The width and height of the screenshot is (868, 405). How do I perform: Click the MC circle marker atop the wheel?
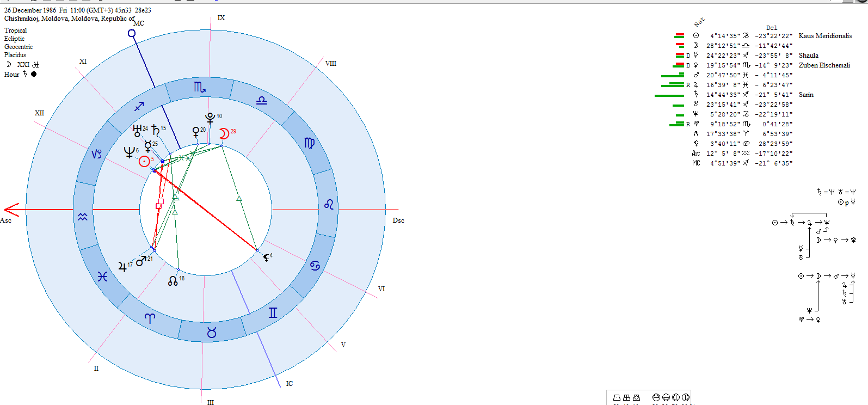click(x=132, y=33)
